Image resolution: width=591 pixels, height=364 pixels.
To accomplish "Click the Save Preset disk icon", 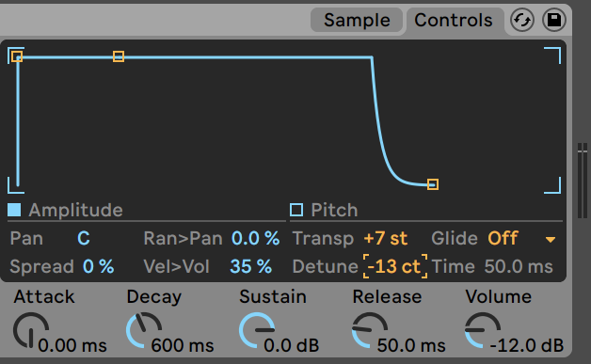I will click(554, 20).
